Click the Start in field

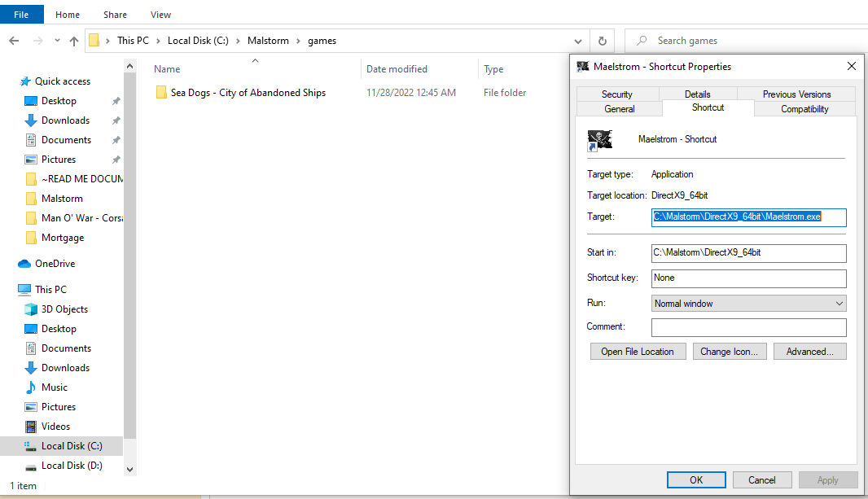tap(749, 253)
